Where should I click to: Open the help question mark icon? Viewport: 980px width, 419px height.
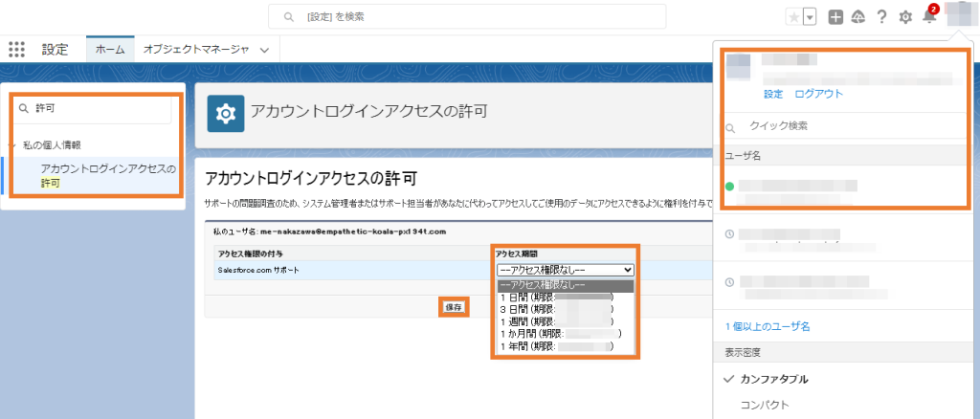[x=881, y=17]
